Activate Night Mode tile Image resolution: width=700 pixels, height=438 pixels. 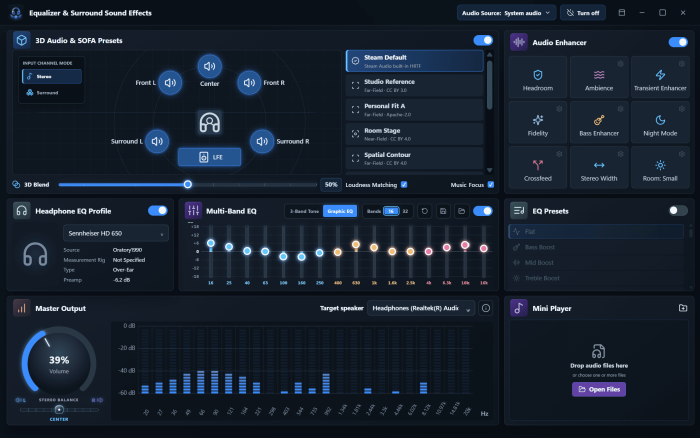point(660,122)
